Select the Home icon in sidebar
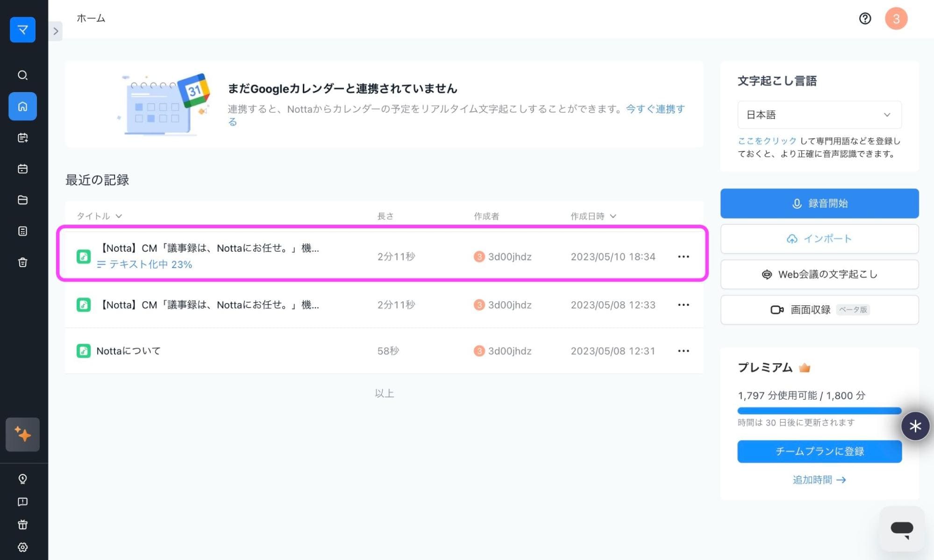The image size is (934, 560). pos(22,106)
